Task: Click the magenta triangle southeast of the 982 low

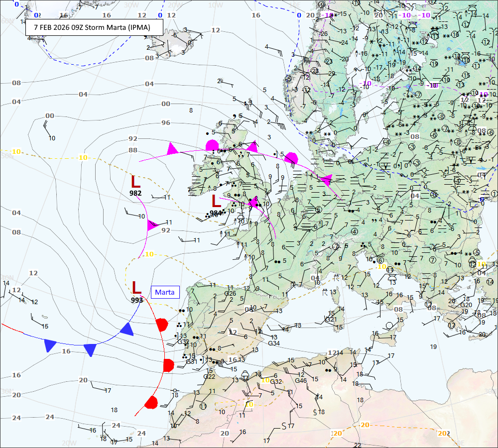Action: click(153, 225)
